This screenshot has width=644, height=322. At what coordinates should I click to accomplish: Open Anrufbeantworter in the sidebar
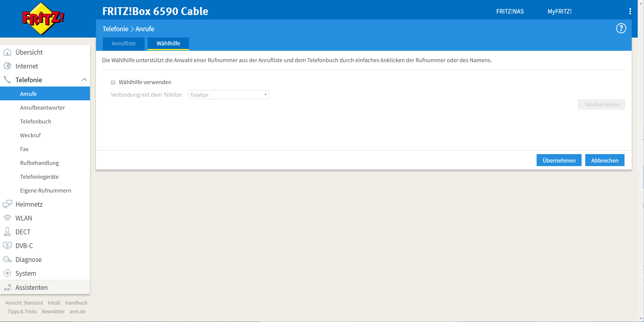pyautogui.click(x=42, y=108)
